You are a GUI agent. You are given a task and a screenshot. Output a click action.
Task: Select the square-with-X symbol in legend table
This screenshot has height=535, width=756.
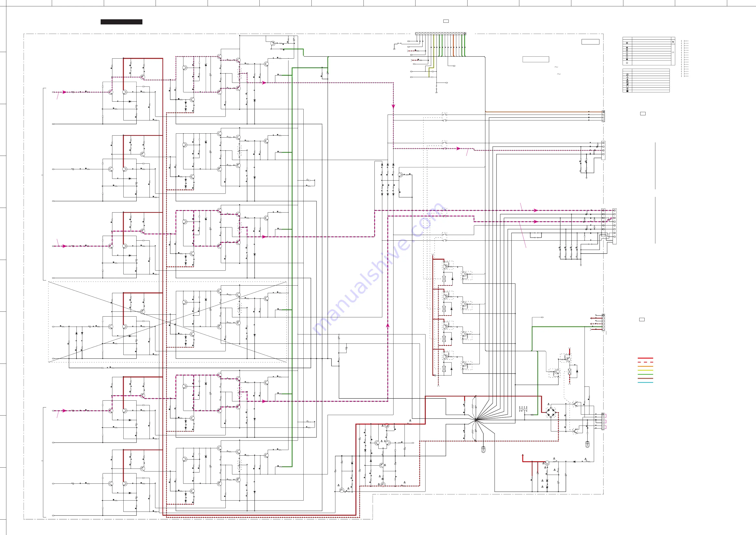(628, 82)
